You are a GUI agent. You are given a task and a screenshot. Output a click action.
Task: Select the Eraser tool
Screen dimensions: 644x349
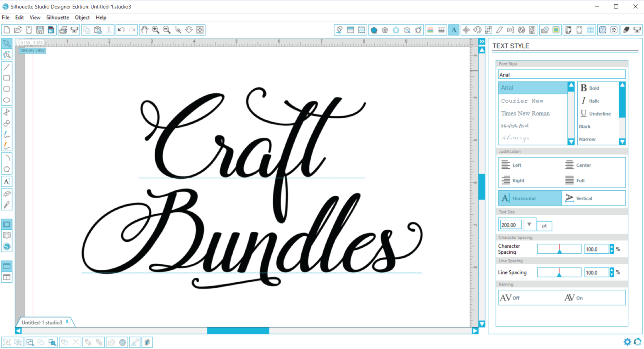click(x=7, y=194)
